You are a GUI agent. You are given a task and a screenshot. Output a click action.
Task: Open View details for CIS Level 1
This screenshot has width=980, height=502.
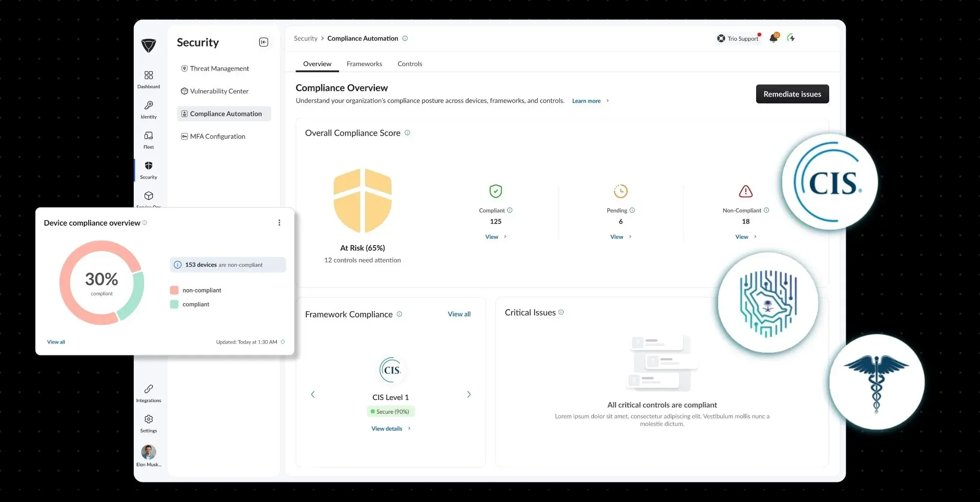[391, 429]
